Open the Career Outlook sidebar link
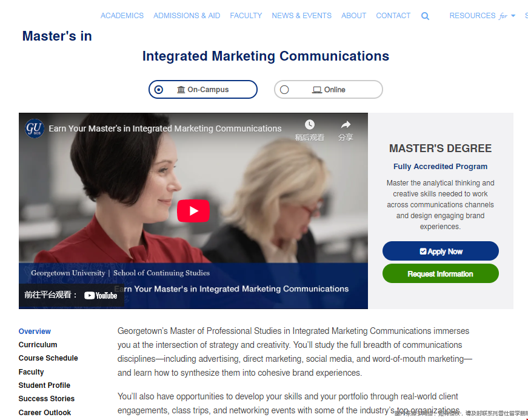Screen dimensions: 528x420 (45, 413)
